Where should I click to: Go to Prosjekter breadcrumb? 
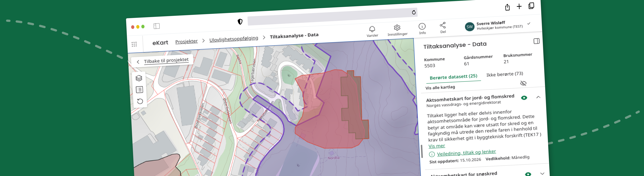[186, 41]
